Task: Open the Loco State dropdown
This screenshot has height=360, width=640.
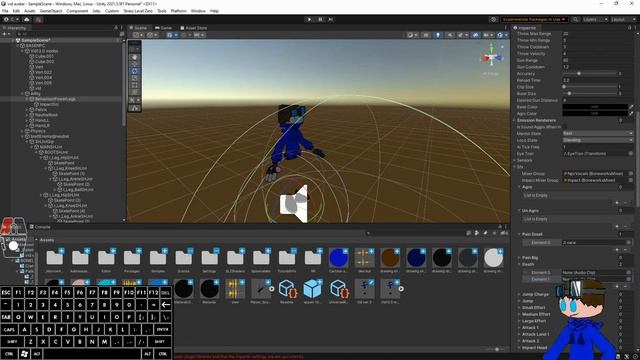Action: [598, 140]
